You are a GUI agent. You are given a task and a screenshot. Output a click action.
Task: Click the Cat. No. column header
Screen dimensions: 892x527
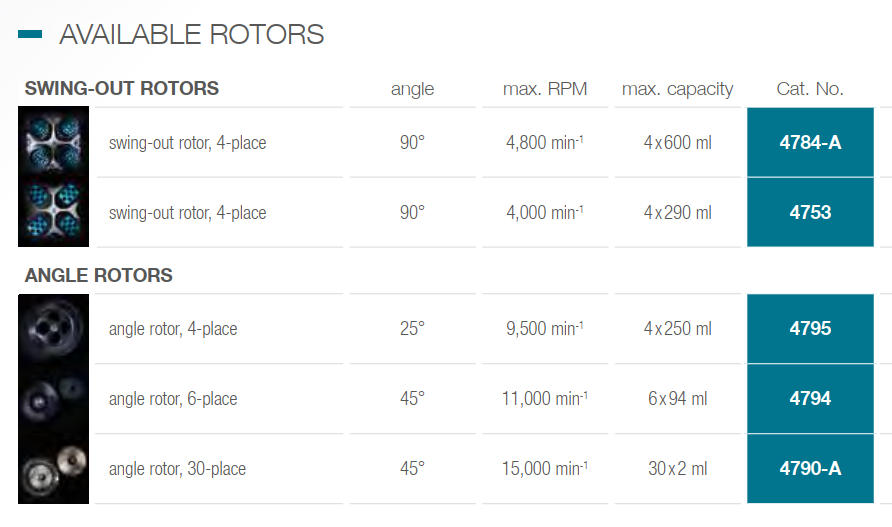810,89
